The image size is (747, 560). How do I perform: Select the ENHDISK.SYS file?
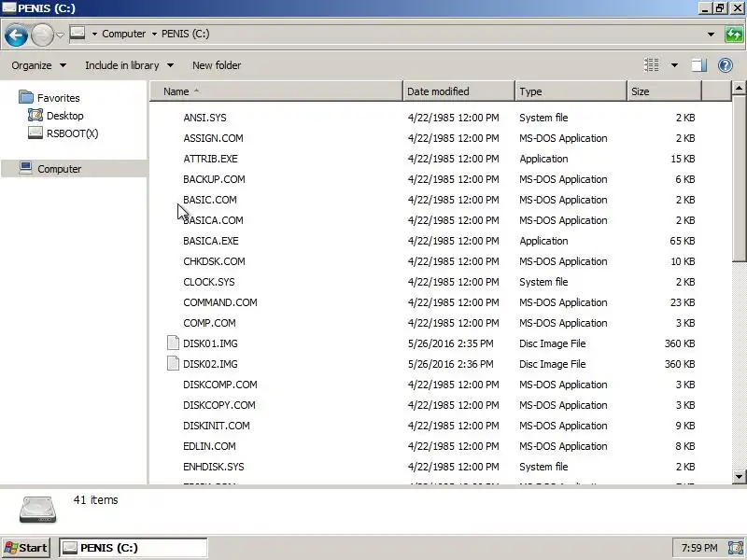coord(214,467)
